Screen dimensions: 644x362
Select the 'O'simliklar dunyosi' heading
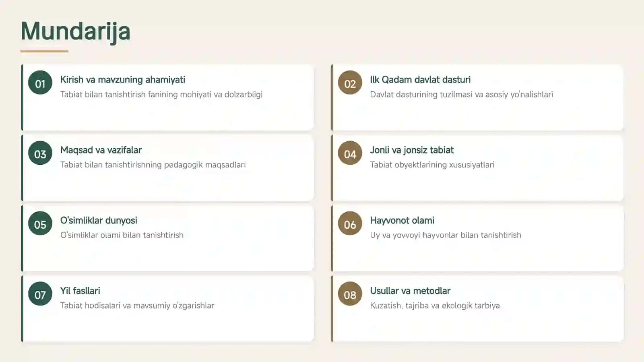[x=99, y=220]
